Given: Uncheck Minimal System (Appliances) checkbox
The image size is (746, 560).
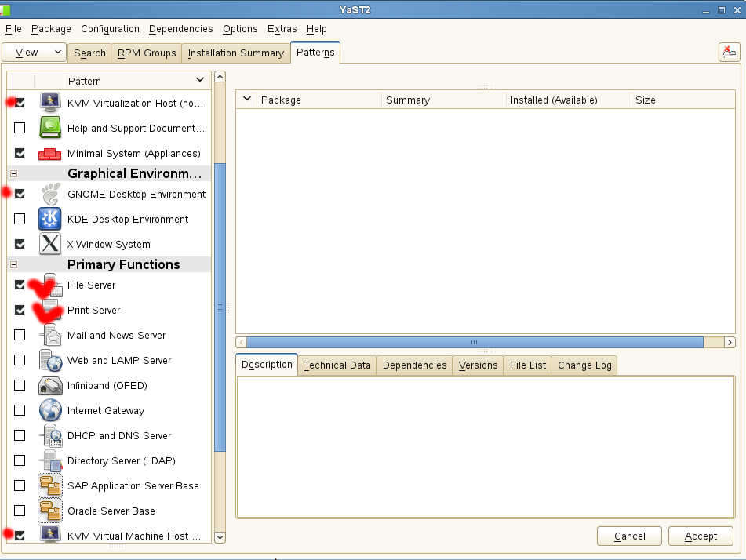Looking at the screenshot, I should coord(20,153).
